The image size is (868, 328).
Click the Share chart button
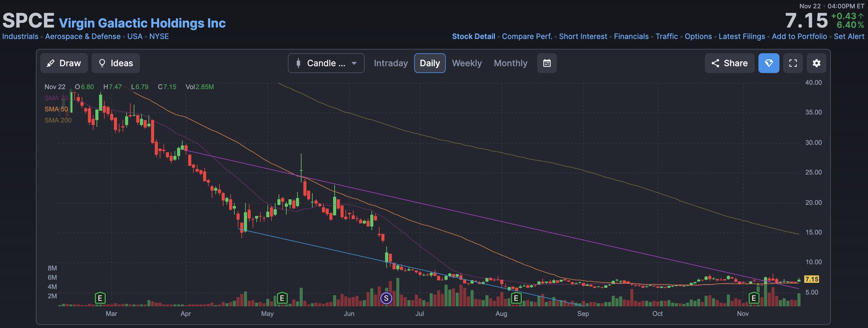pyautogui.click(x=730, y=63)
